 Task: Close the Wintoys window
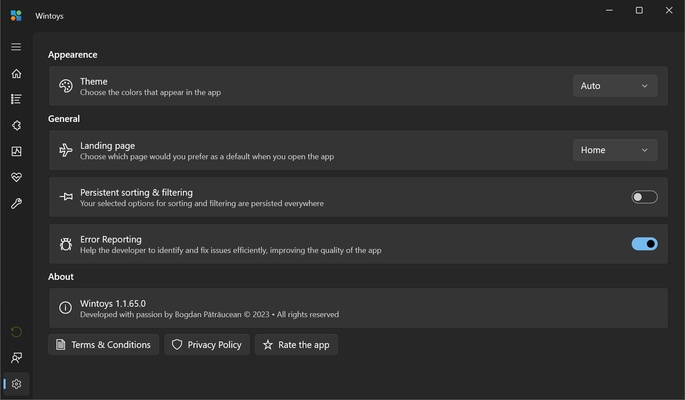click(x=669, y=10)
